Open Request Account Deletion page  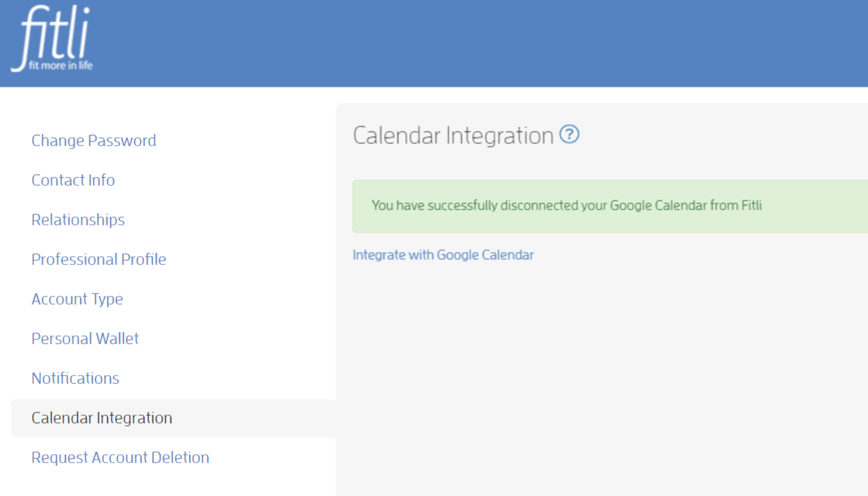[x=120, y=458]
